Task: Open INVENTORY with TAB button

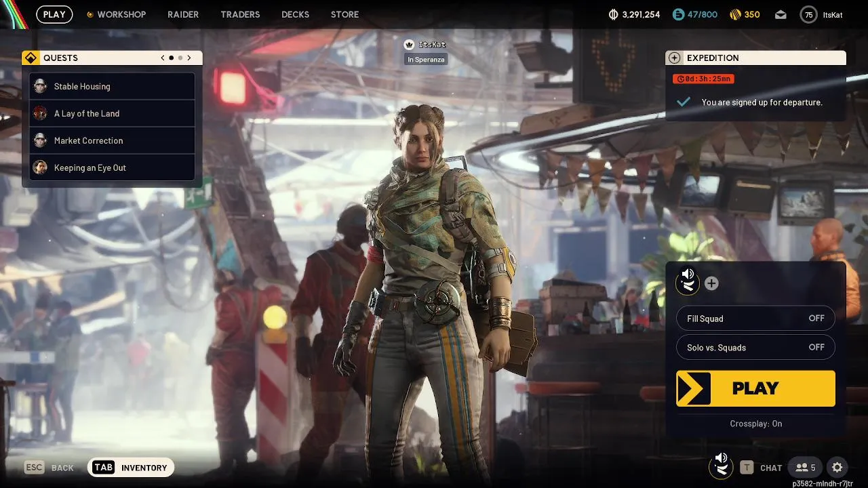Action: [x=131, y=468]
